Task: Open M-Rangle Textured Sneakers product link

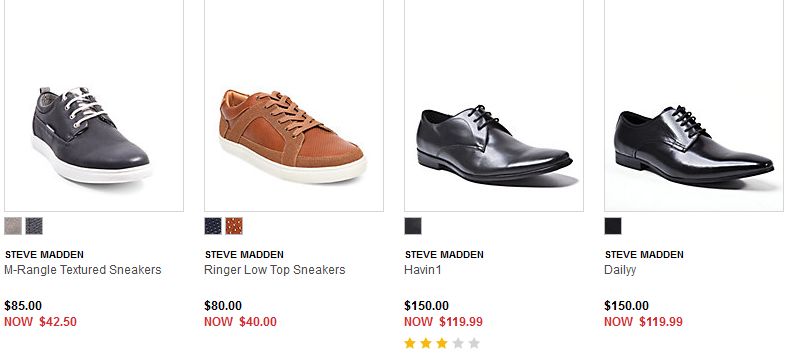Action: 83,270
